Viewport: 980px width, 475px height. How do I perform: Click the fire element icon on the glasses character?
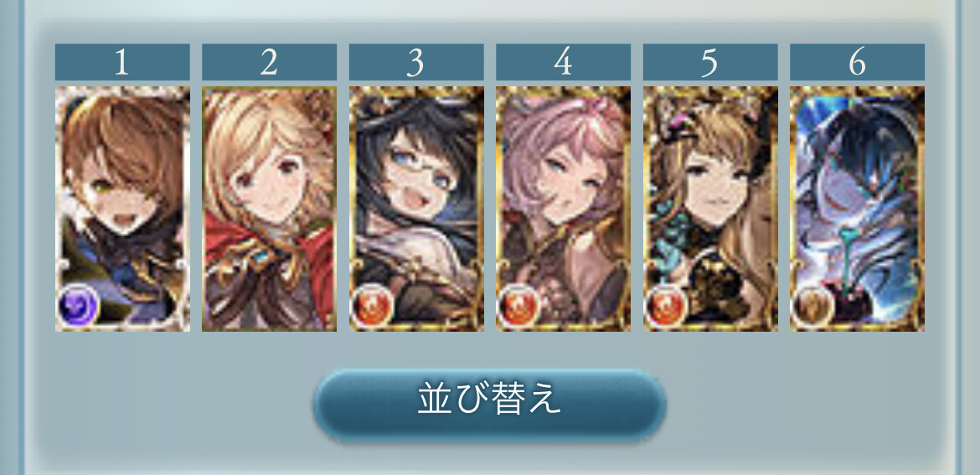[372, 307]
